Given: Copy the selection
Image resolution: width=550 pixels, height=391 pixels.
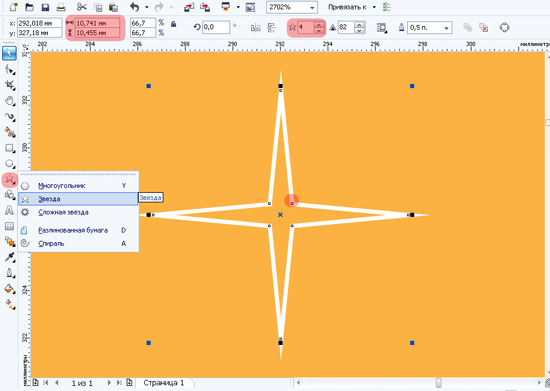Looking at the screenshot, I should [98, 7].
